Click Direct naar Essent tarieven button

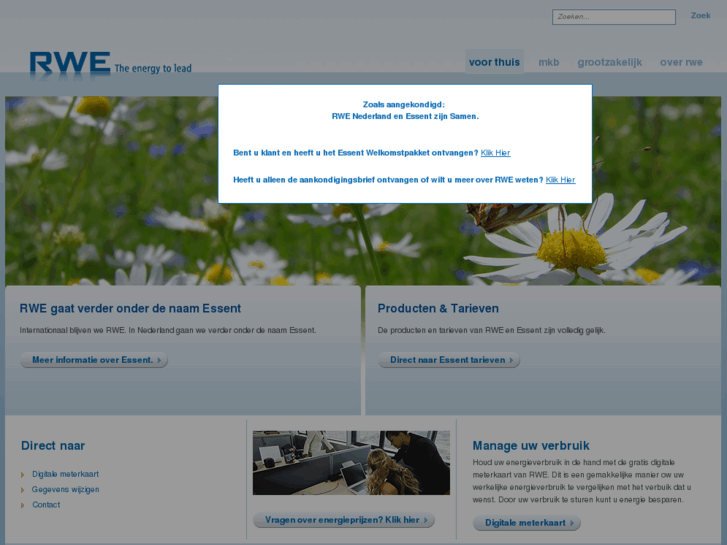tap(449, 360)
